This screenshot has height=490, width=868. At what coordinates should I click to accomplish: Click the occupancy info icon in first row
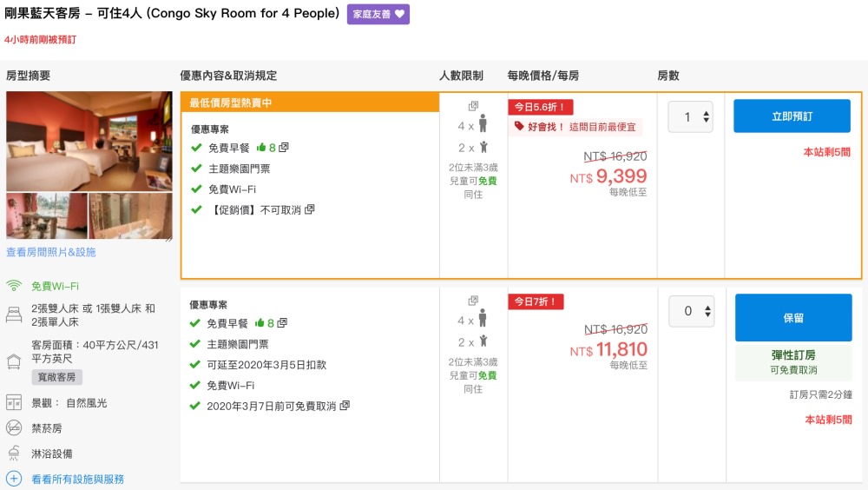(473, 106)
